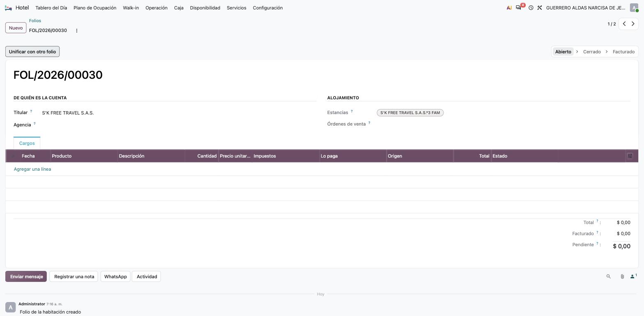Search chatter messages with magnifier icon

click(608, 277)
